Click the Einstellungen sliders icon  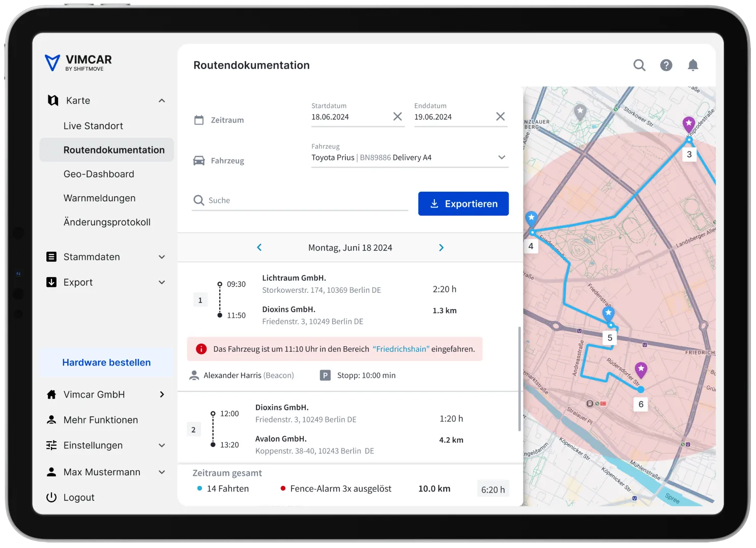[x=51, y=445]
